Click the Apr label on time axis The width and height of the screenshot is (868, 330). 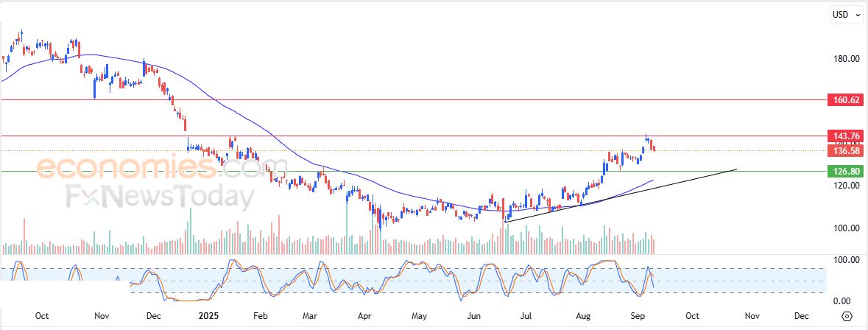(364, 315)
